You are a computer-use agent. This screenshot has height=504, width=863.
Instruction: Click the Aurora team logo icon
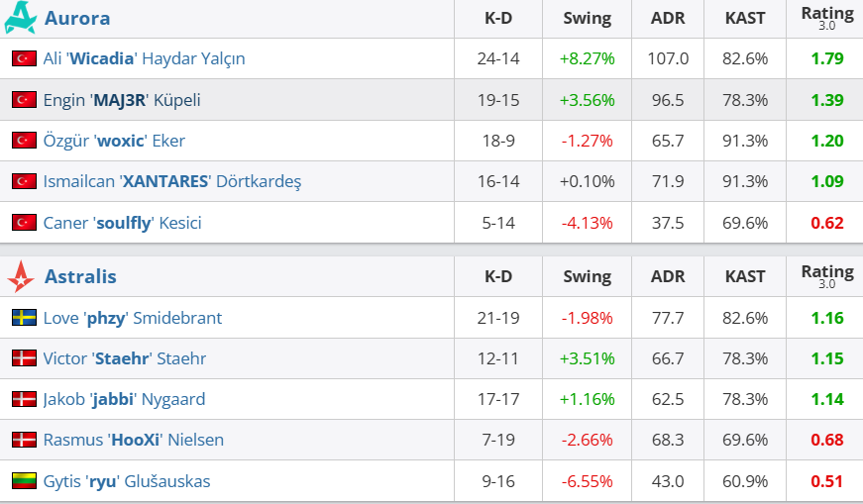pyautogui.click(x=20, y=18)
